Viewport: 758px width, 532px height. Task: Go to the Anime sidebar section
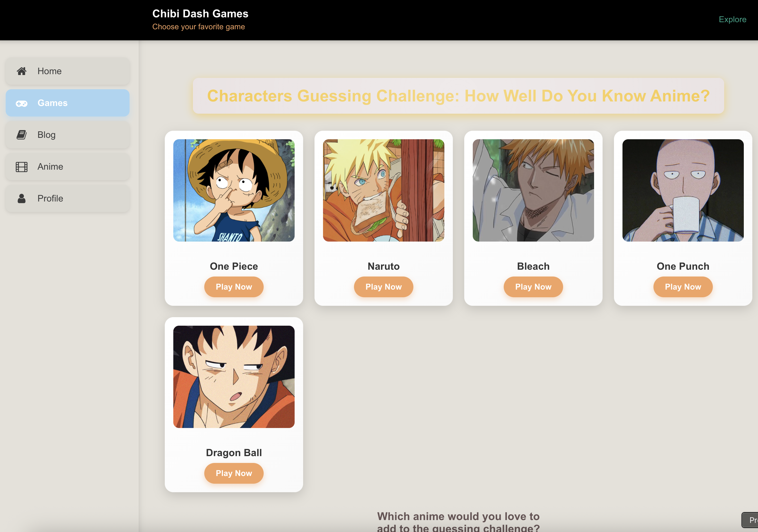tap(68, 167)
